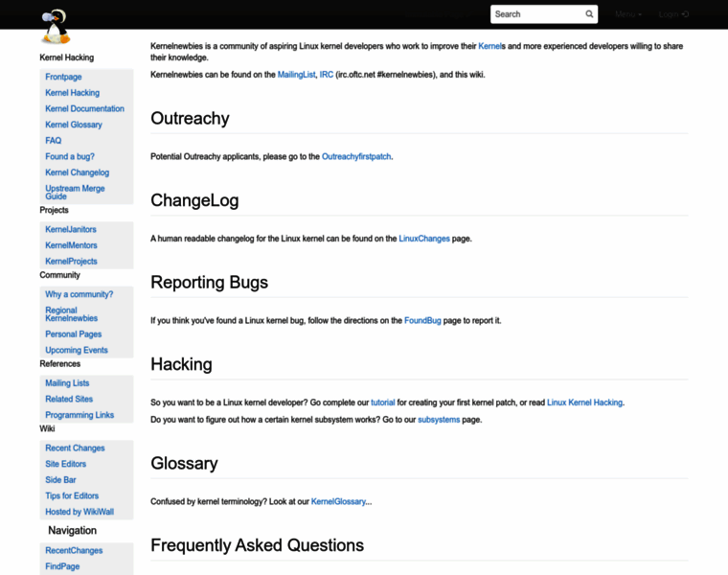Go to Kernel Documentation in sidebar
Screen dimensions: 728x575
point(84,108)
